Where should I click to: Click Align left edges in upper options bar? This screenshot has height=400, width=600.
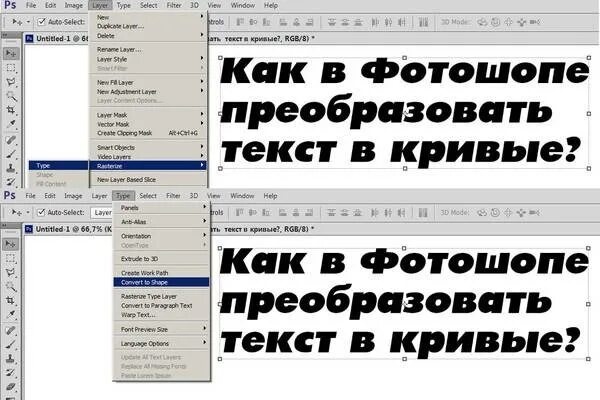click(283, 22)
